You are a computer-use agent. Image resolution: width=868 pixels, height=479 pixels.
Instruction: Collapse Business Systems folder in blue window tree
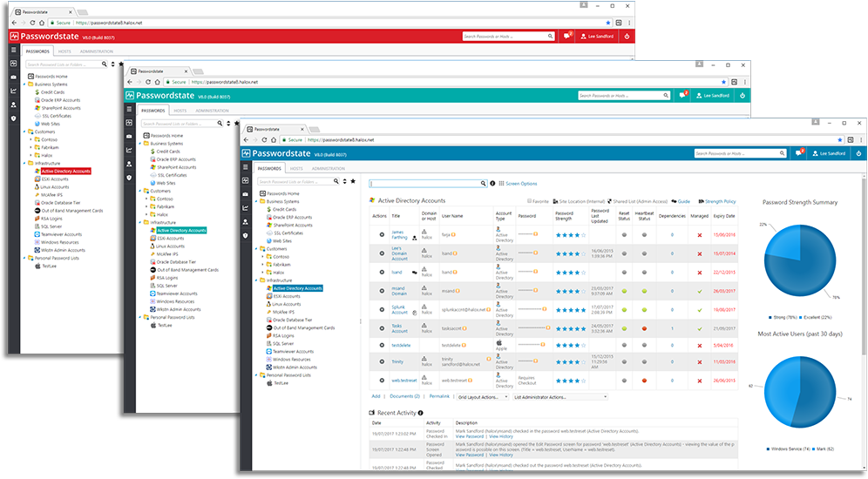pos(256,201)
